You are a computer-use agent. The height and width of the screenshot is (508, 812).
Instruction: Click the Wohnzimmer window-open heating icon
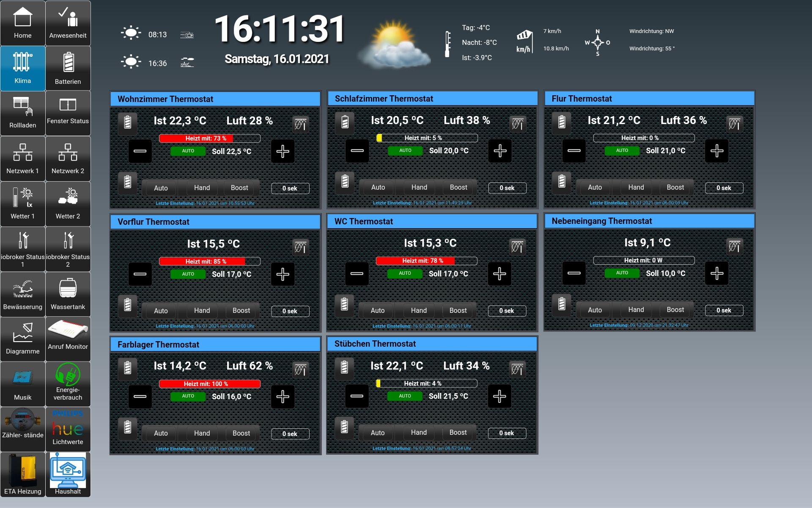pyautogui.click(x=300, y=124)
